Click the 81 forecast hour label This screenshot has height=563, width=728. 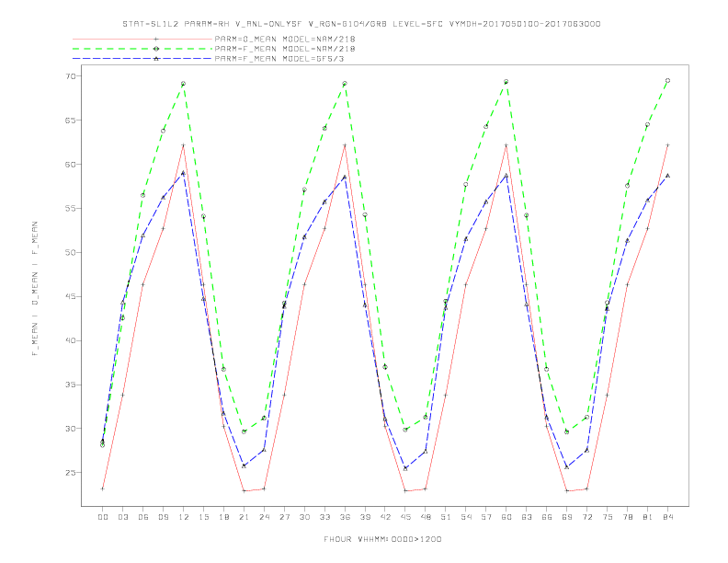point(648,517)
